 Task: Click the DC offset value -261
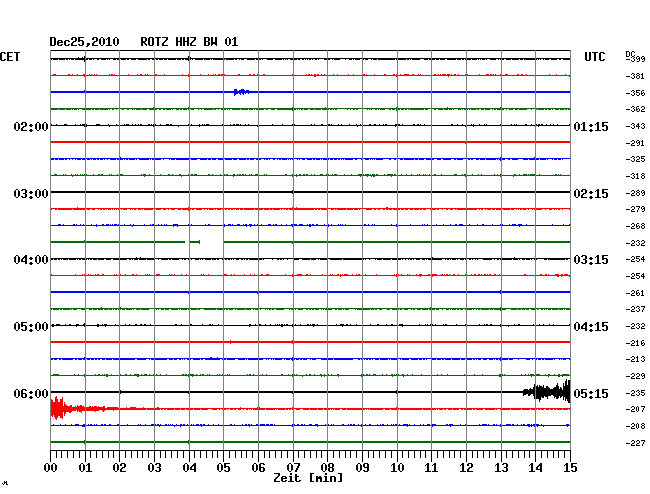click(x=635, y=293)
